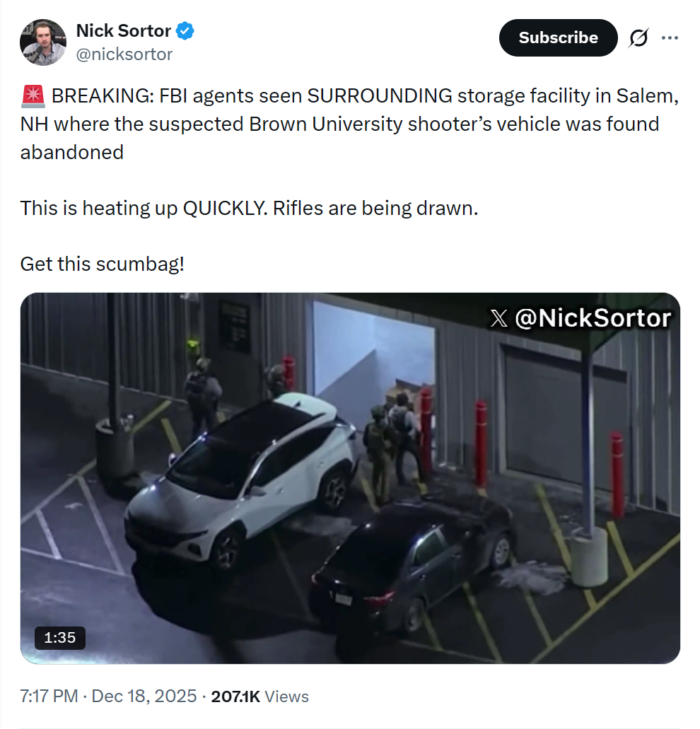Screen dimensions: 700x729
Task: Click the dark sedan in the video
Action: 414,559
